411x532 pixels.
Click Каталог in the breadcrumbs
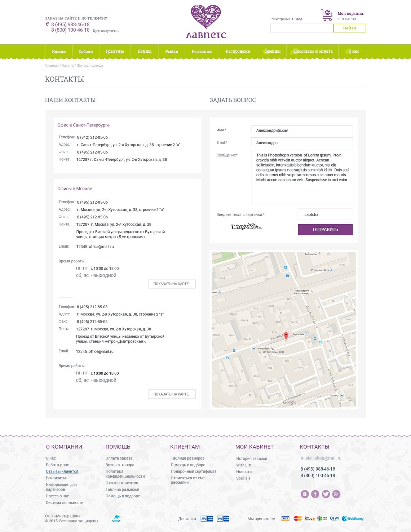click(x=68, y=66)
